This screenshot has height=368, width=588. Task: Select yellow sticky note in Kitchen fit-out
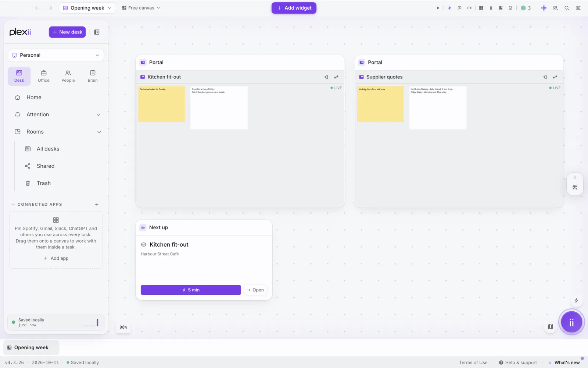point(162,104)
